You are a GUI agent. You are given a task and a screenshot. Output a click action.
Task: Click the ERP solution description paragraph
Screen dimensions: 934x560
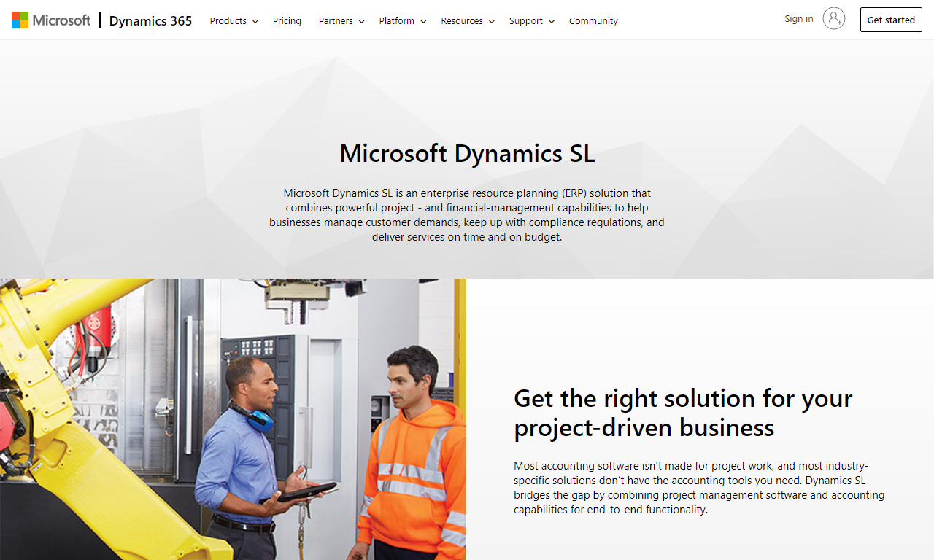point(467,215)
